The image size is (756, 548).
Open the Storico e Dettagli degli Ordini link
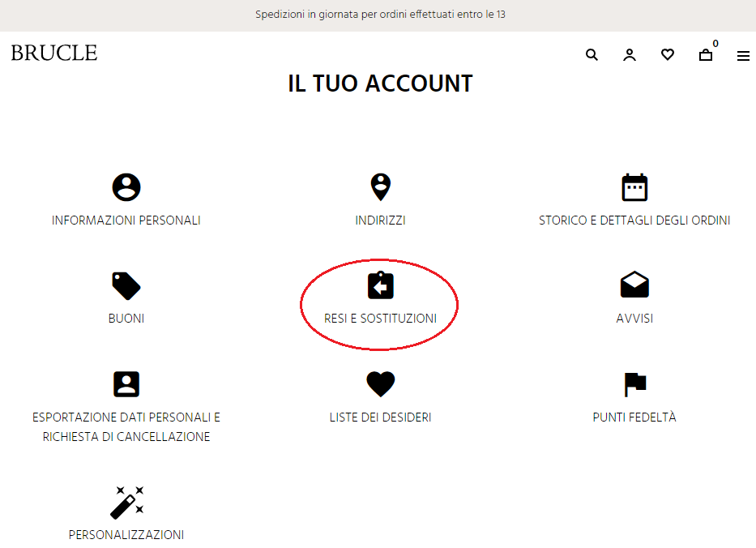point(634,220)
